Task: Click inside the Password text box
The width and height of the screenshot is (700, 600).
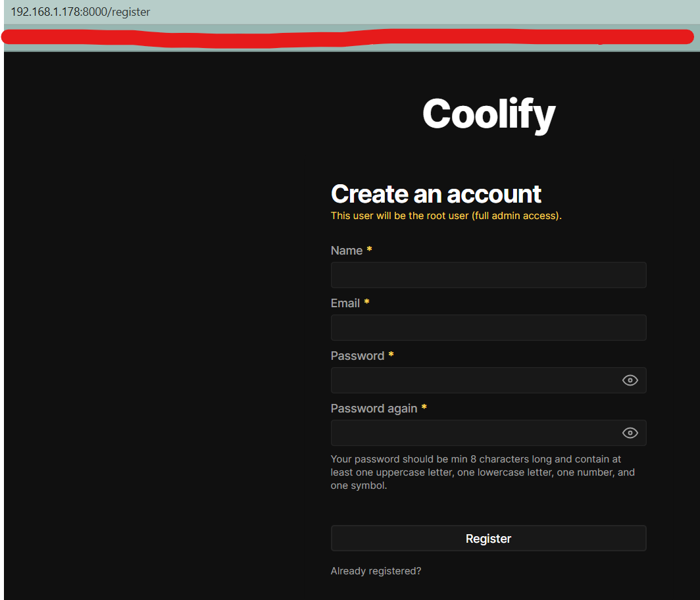Action: pyautogui.click(x=475, y=380)
